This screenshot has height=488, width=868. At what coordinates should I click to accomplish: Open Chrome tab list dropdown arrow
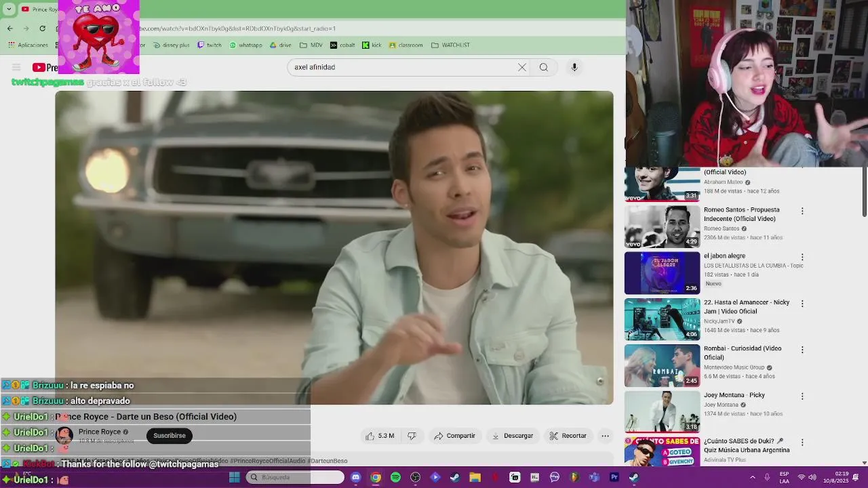click(9, 9)
